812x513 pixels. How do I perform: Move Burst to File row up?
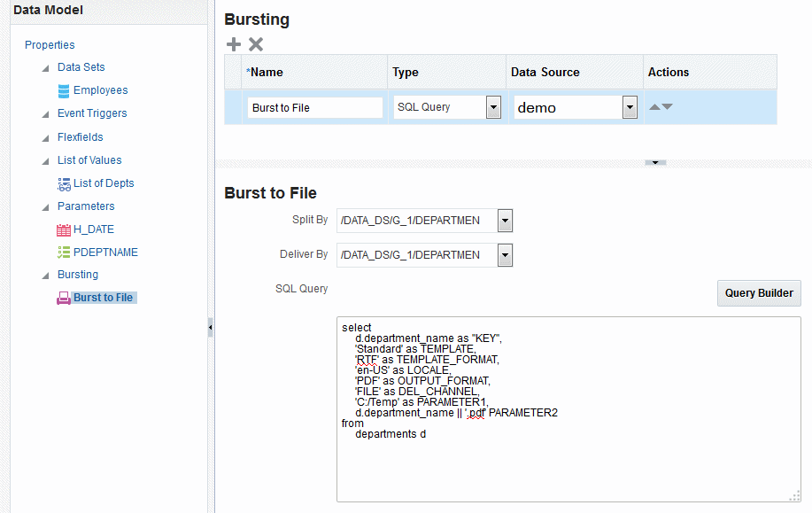(x=654, y=106)
